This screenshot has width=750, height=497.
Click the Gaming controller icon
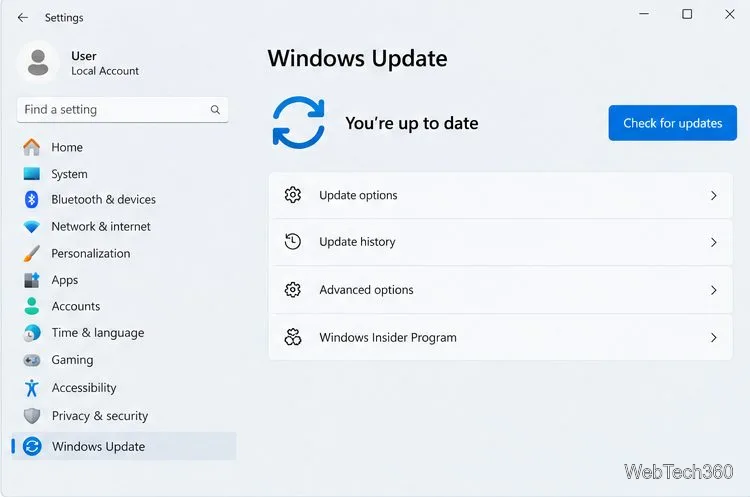(32, 360)
